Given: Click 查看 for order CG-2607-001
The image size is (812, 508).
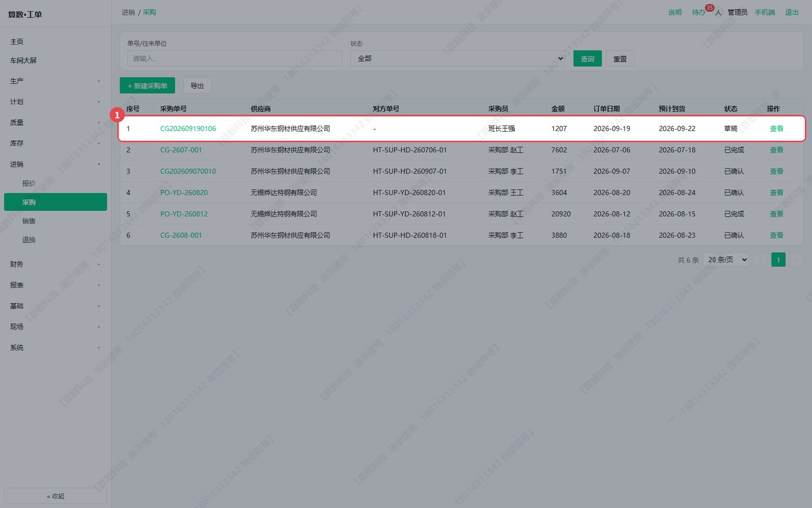Looking at the screenshot, I should [x=776, y=150].
